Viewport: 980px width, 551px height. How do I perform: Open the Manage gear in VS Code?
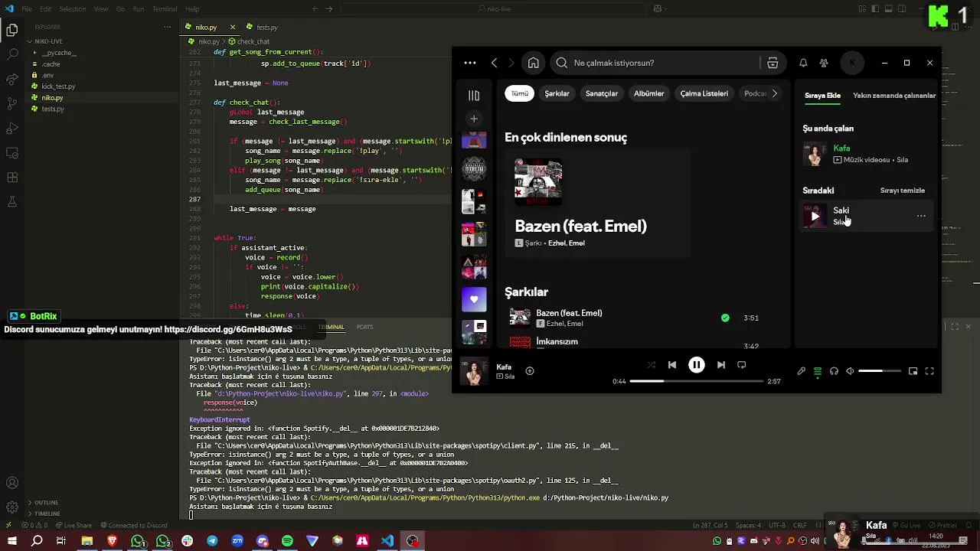pos(12,507)
